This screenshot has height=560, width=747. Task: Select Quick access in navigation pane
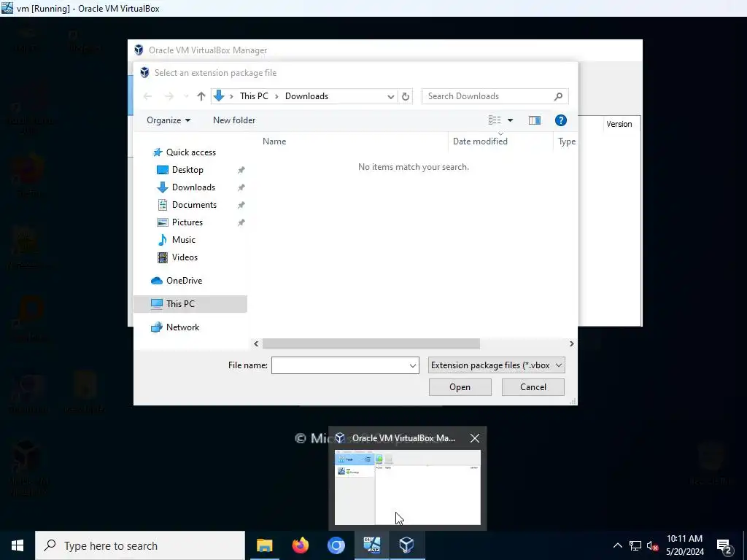[190, 152]
